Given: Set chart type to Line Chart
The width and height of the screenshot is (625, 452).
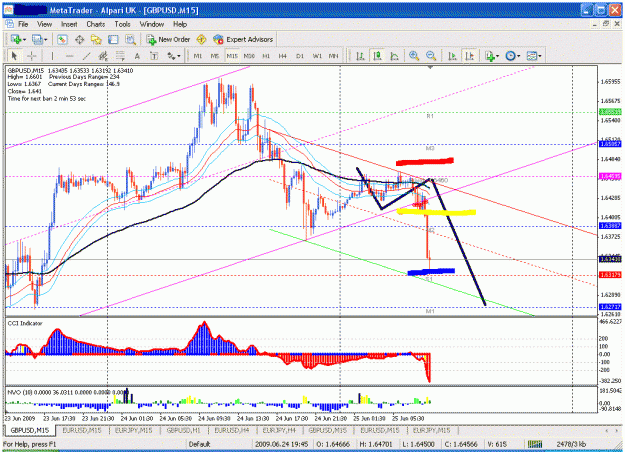Looking at the screenshot, I should tap(394, 56).
